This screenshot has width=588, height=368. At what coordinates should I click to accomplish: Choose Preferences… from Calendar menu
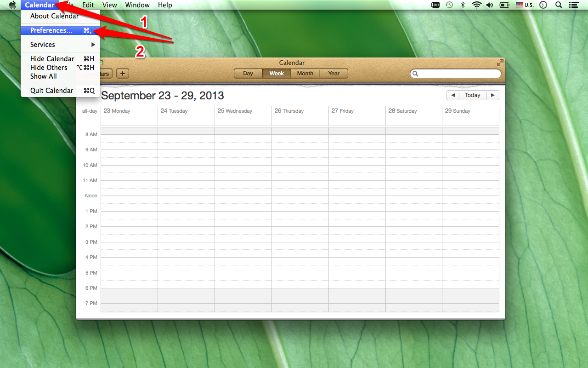click(60, 30)
